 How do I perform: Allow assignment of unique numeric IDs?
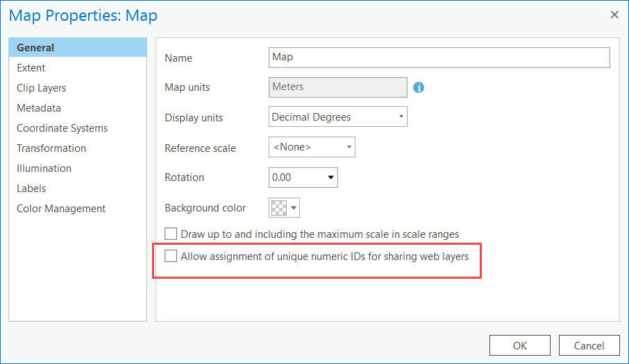coord(171,257)
